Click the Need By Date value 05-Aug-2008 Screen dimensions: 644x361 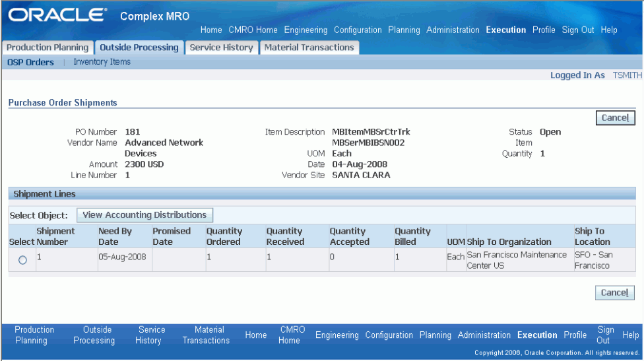click(122, 257)
